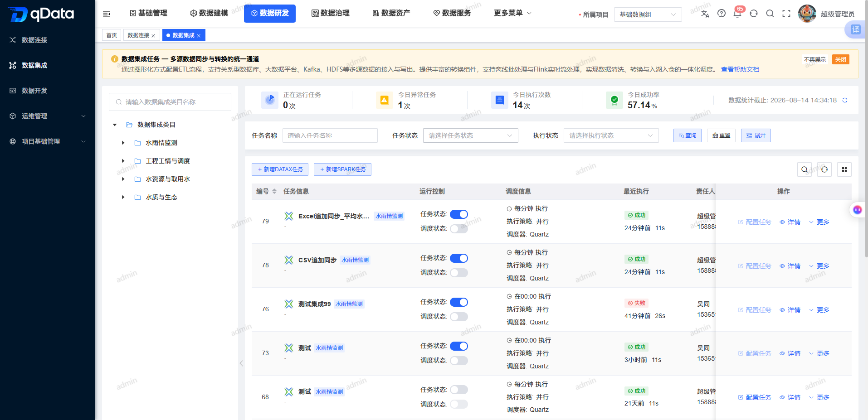Image resolution: width=868 pixels, height=420 pixels.
Task: Click 新增DATAX任务 button
Action: point(280,169)
